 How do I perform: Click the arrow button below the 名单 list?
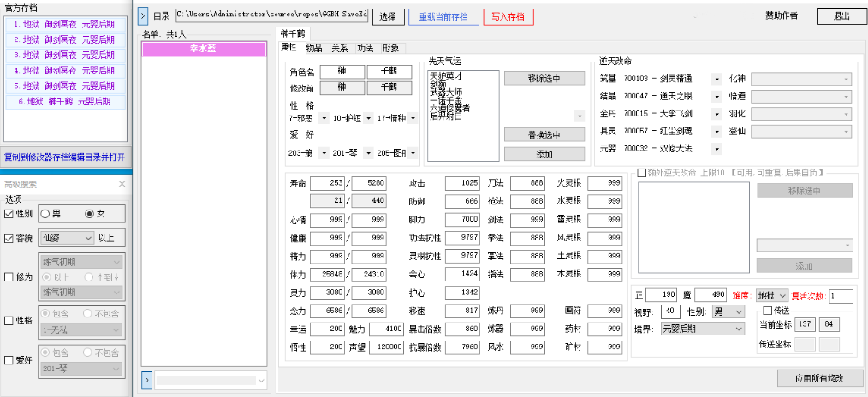tap(146, 380)
